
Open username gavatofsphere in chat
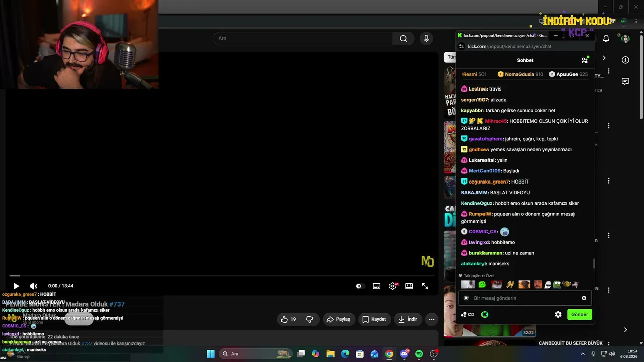coord(486,139)
